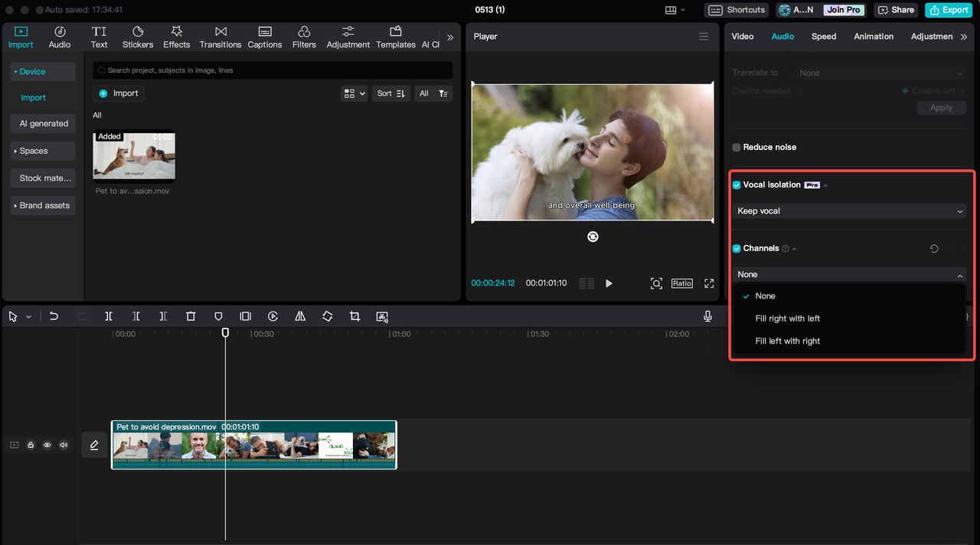Open the Audio library tab
This screenshot has height=545, width=980.
tap(60, 37)
